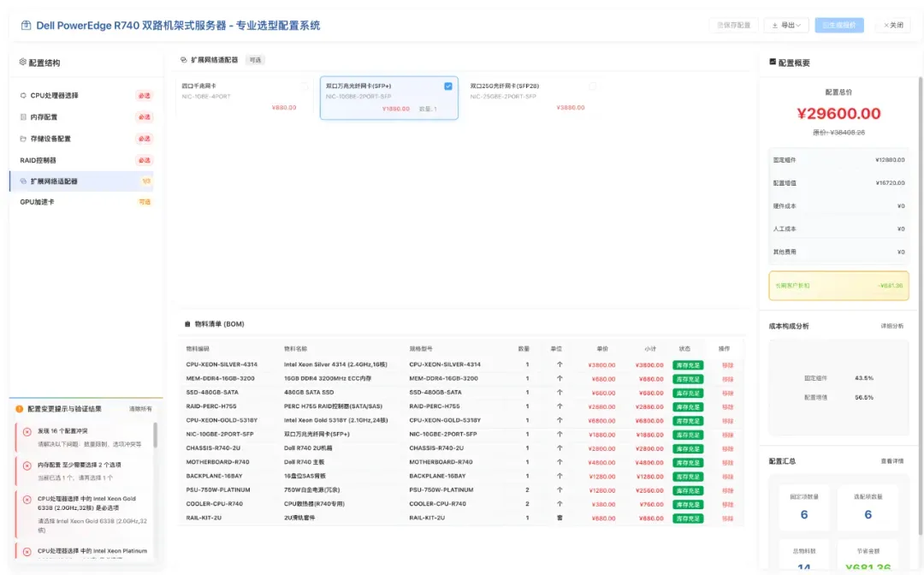Click the 固定组件 ¥12880.00 summary row

tap(838, 160)
